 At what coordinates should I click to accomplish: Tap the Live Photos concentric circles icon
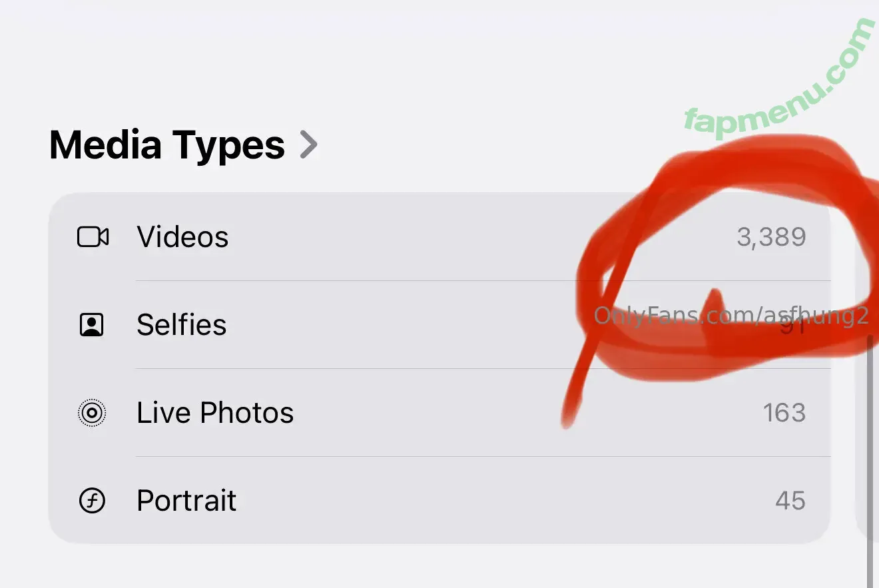92,413
